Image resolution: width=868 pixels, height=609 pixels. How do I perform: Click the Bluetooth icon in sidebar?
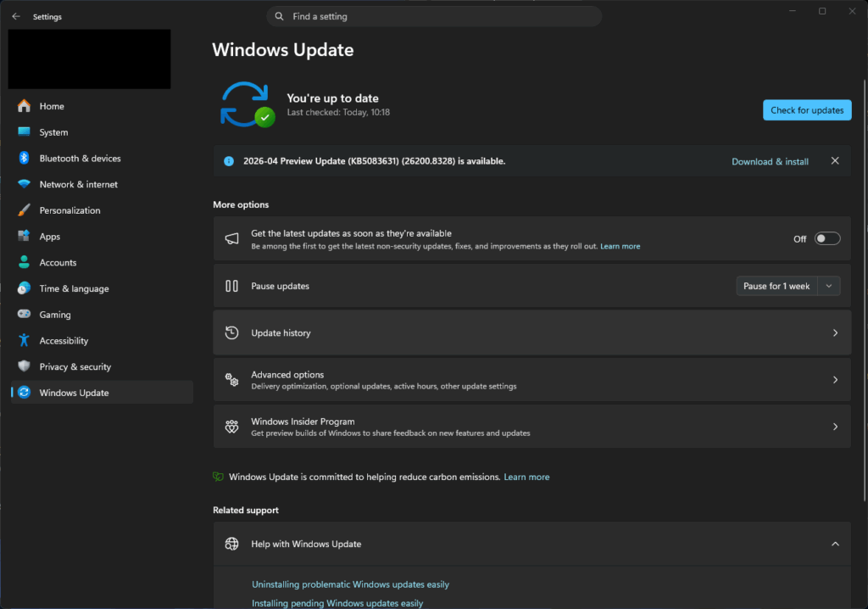coord(24,158)
